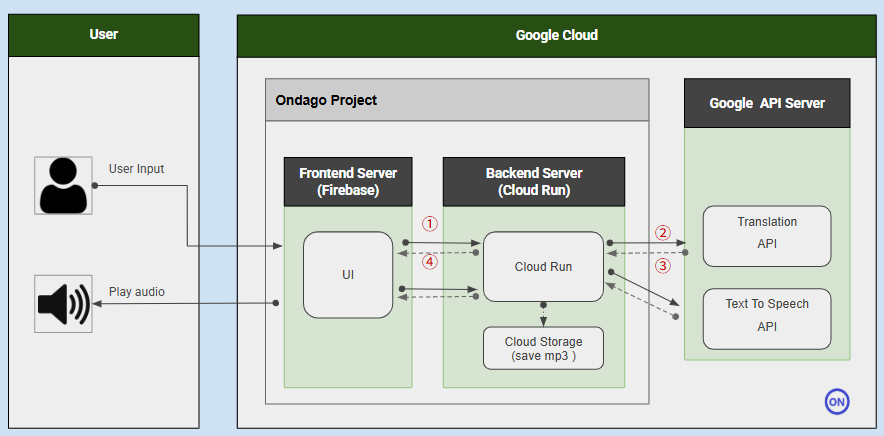Click the blue ON logo icon
Viewport: 884px width, 436px height.
point(837,402)
